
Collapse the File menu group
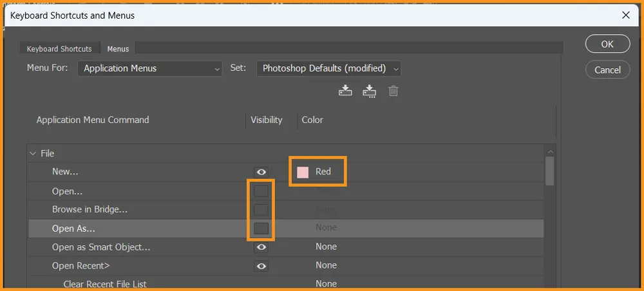point(33,154)
